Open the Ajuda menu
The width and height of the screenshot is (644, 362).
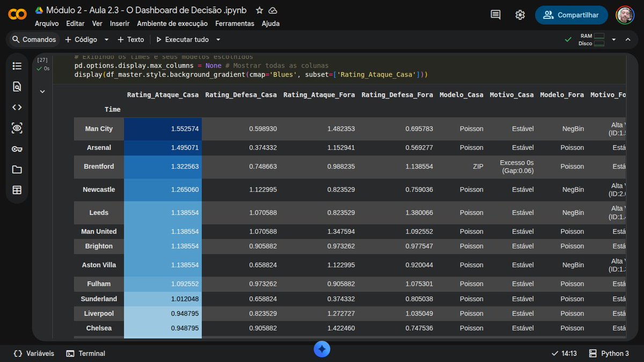(x=270, y=24)
